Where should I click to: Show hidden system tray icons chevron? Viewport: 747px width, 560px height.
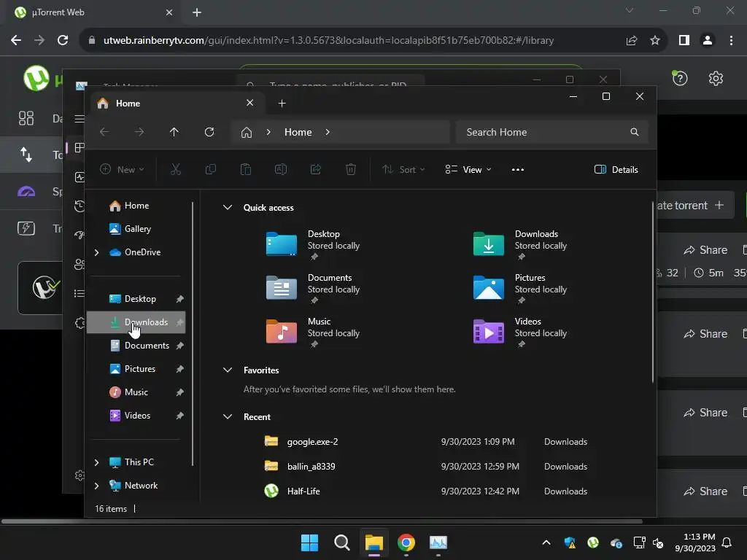pyautogui.click(x=546, y=542)
